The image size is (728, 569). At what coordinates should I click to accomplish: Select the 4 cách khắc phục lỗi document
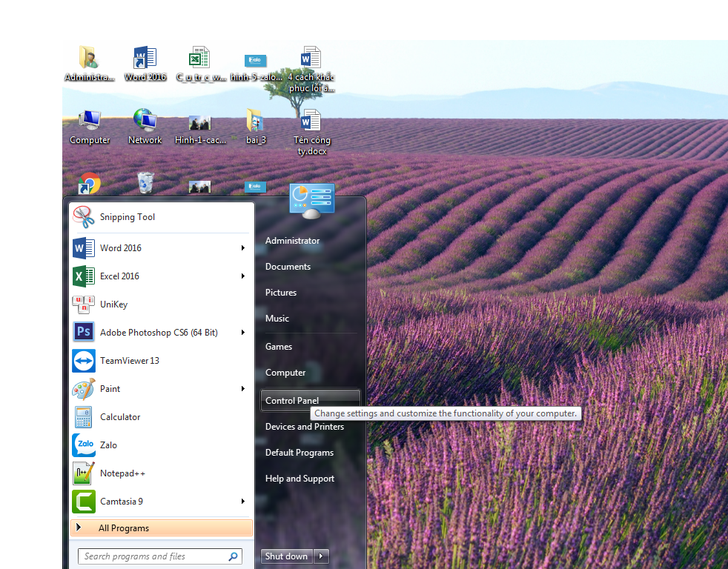coord(311,69)
